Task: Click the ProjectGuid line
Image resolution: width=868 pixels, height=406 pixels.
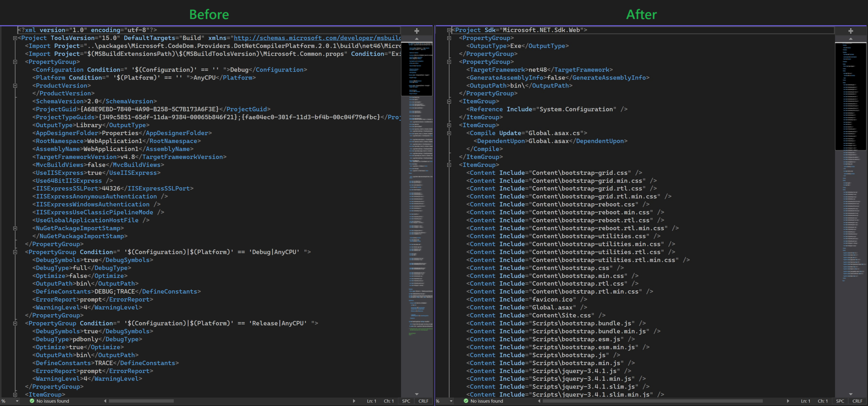Action: [x=151, y=109]
